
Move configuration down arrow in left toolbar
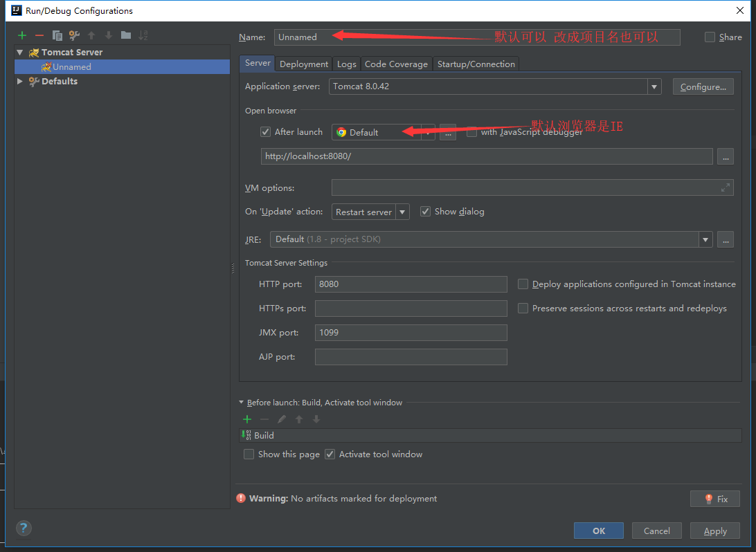tap(109, 35)
